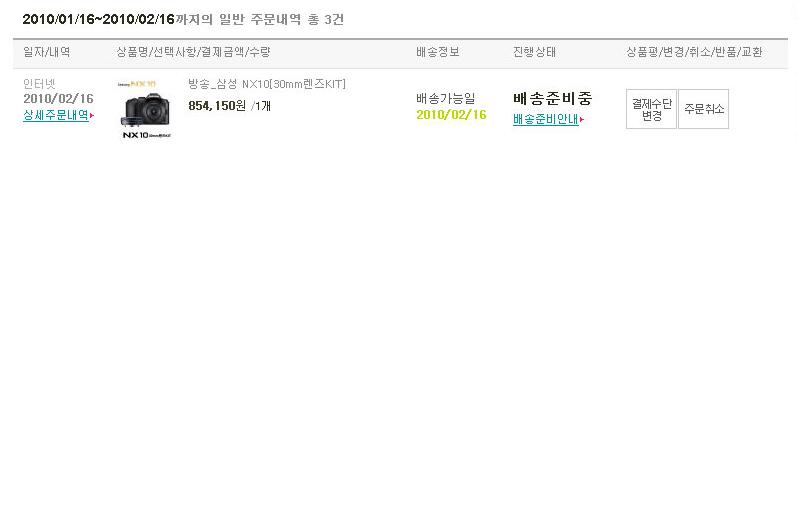797x512 pixels.
Task: Click the 주문취소 button
Action: (x=703, y=109)
